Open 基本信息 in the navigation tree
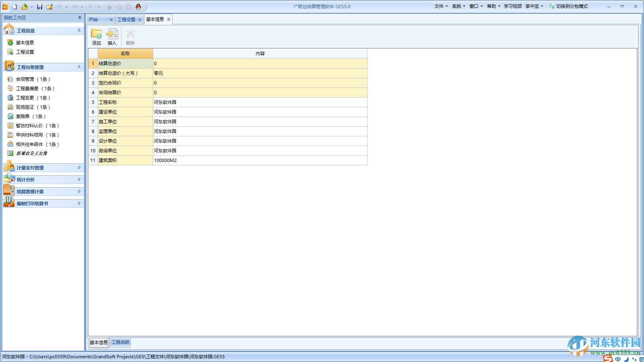Image resolution: width=644 pixels, height=362 pixels. [25, 43]
